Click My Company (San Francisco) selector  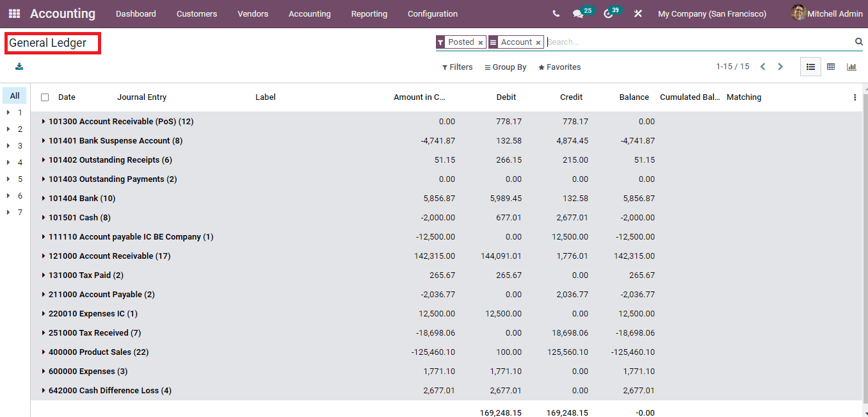pos(712,13)
